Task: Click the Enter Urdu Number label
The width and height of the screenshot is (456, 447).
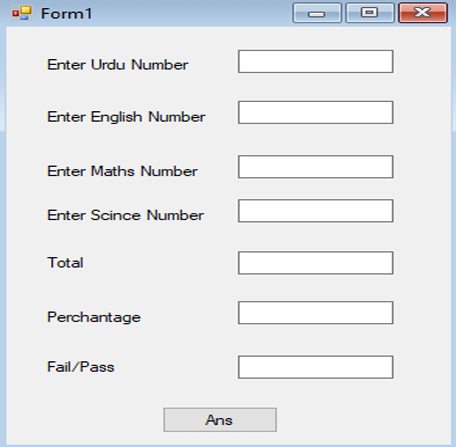Action: [118, 64]
